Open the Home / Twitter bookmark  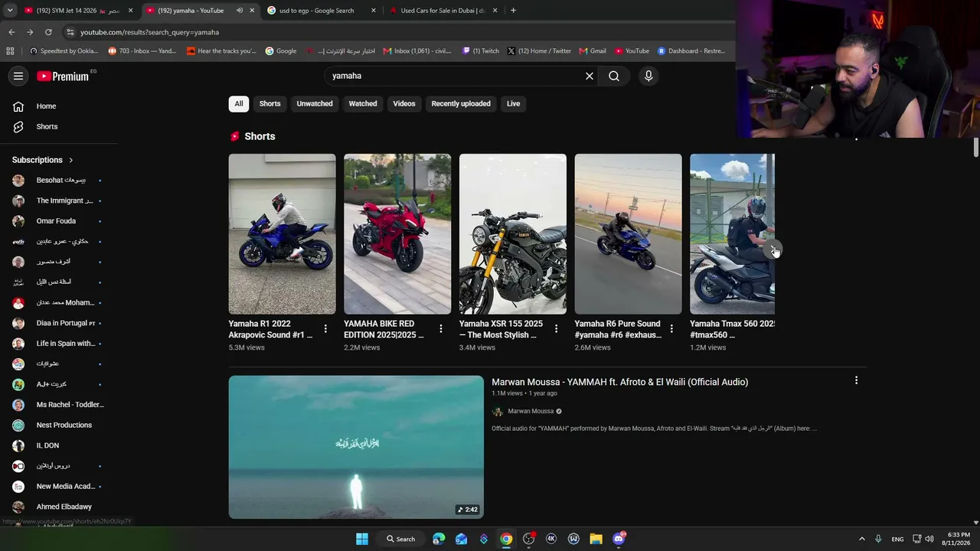[x=539, y=51]
